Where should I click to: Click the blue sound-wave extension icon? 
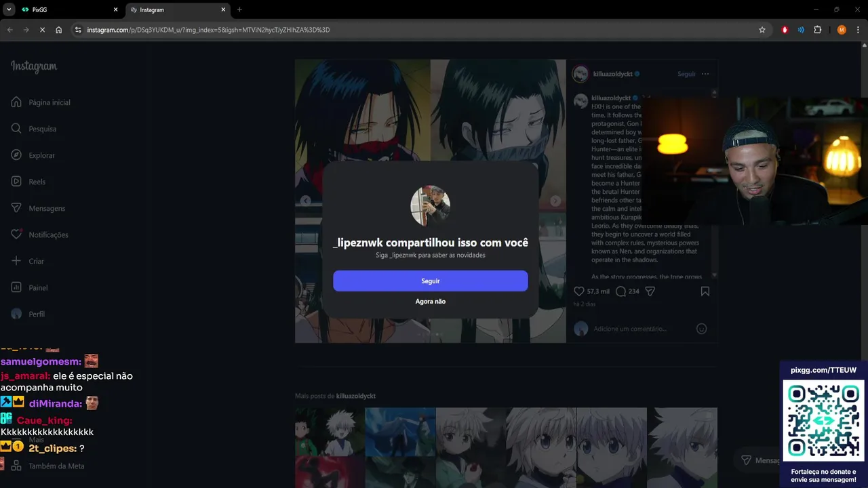[801, 30]
